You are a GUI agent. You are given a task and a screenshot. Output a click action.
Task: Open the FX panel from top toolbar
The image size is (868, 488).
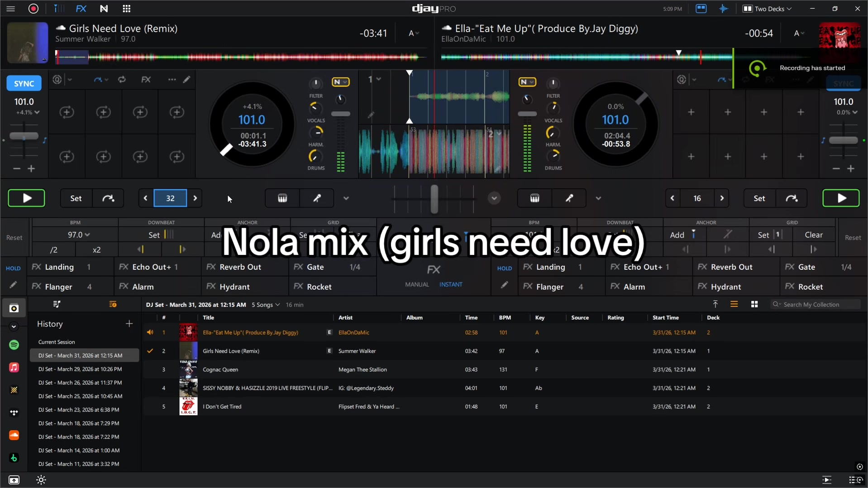click(x=81, y=9)
